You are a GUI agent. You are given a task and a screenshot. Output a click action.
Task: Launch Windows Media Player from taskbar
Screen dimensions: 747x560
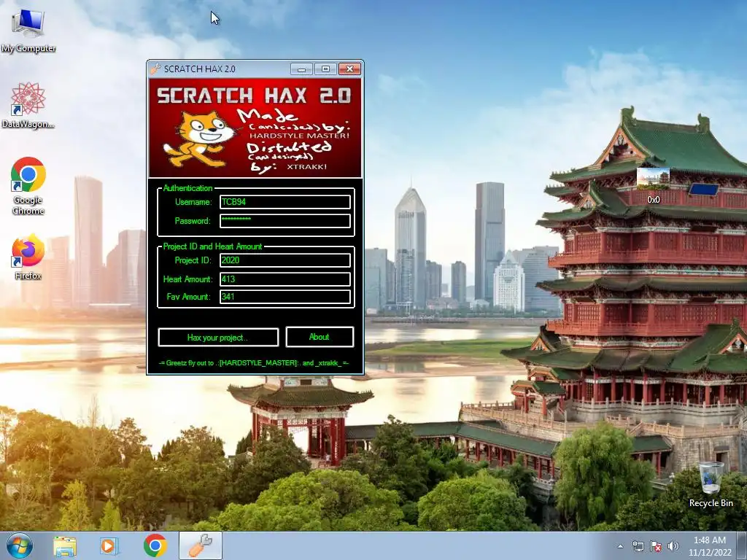[109, 546]
